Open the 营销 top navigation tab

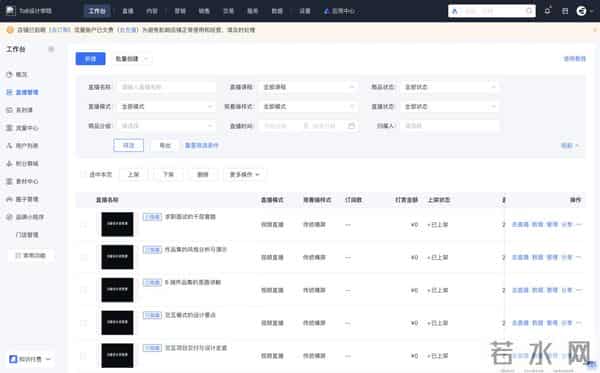click(180, 11)
